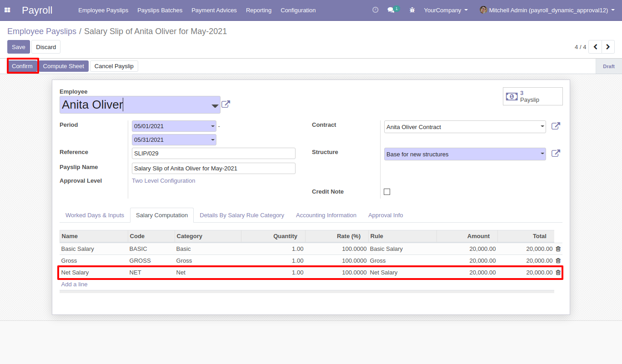The image size is (622, 364).
Task: Expand the Structure dropdown
Action: pyautogui.click(x=542, y=154)
